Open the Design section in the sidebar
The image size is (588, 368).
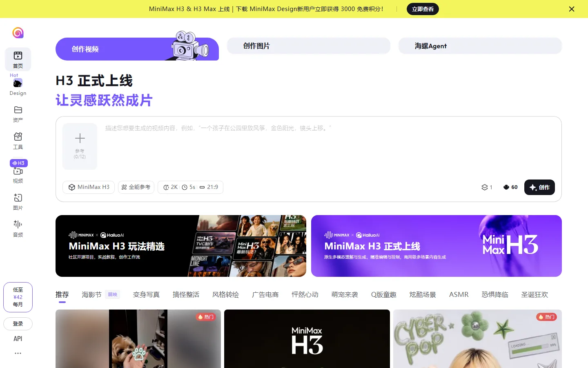pos(18,87)
